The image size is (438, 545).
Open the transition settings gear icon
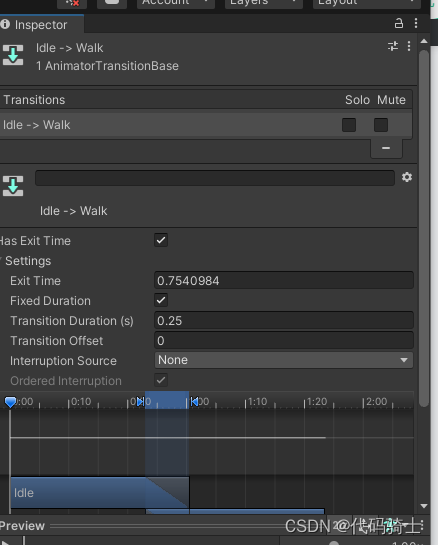point(407,177)
